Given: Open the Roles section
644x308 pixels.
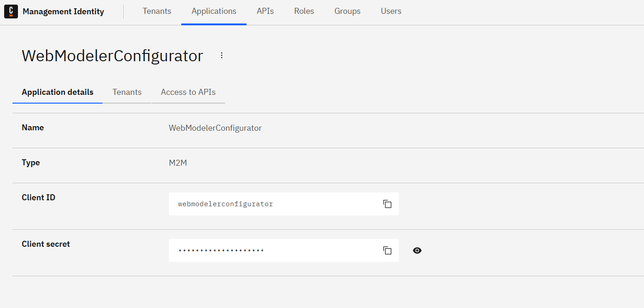Looking at the screenshot, I should click(x=304, y=12).
